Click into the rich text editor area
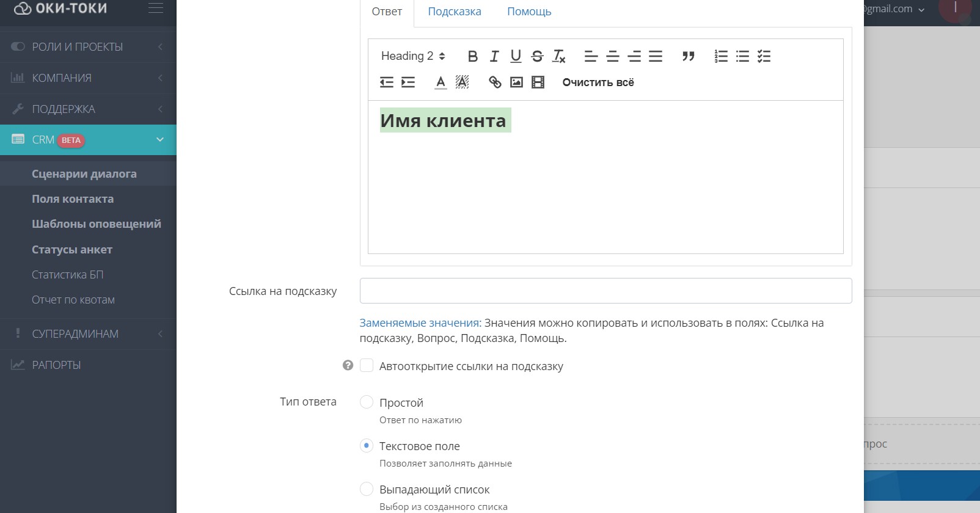The width and height of the screenshot is (980, 513). (605, 177)
